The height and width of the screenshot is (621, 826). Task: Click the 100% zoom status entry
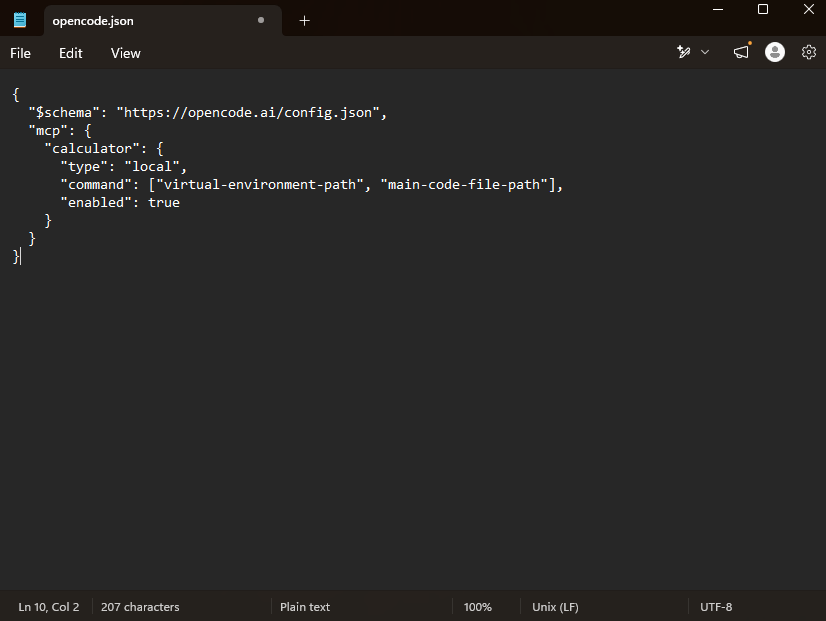[x=477, y=607]
